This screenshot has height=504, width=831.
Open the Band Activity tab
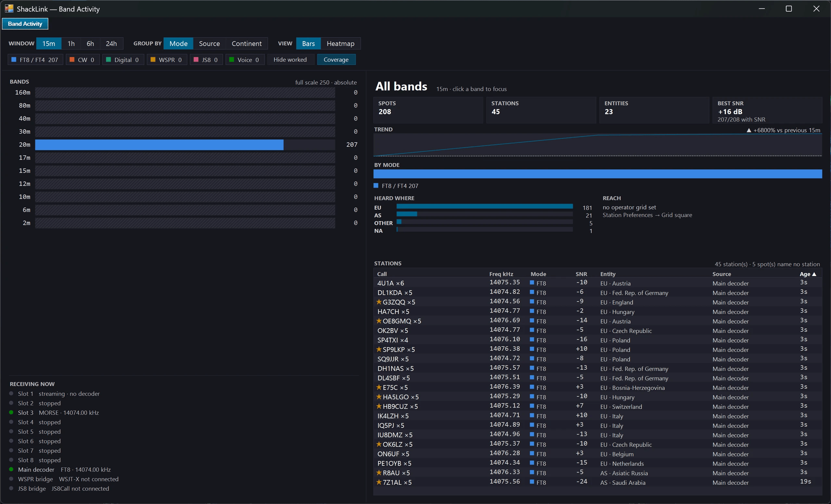pos(25,24)
